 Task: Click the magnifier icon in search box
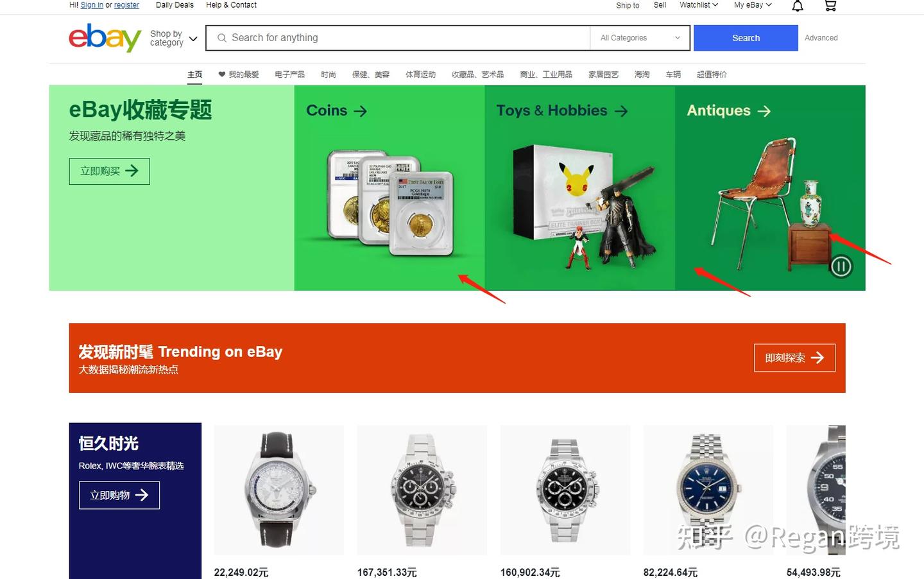[222, 38]
